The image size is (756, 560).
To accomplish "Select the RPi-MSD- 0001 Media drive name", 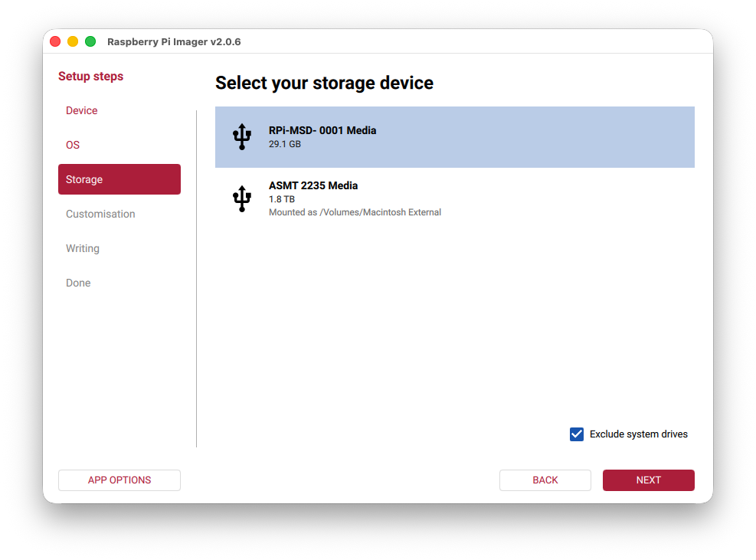I will (322, 130).
